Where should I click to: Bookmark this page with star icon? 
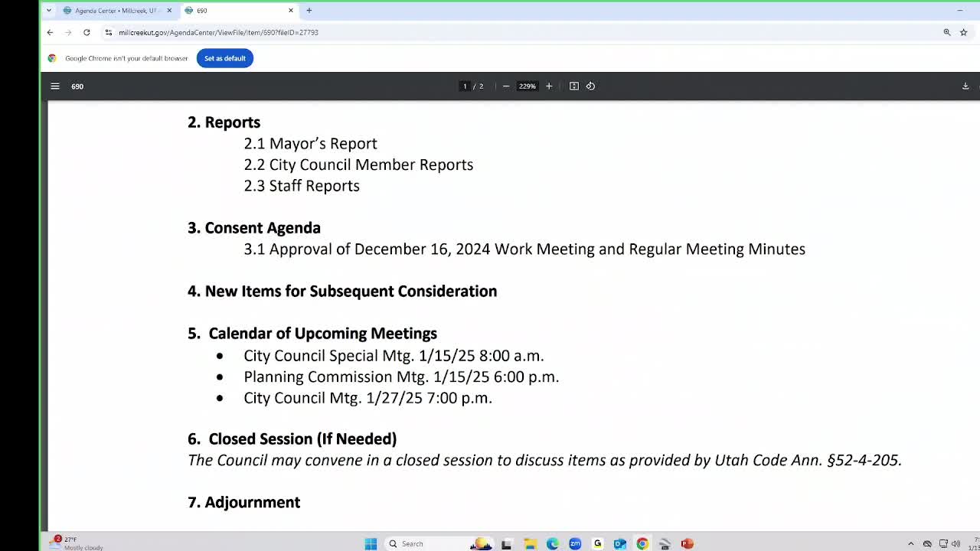[964, 33]
